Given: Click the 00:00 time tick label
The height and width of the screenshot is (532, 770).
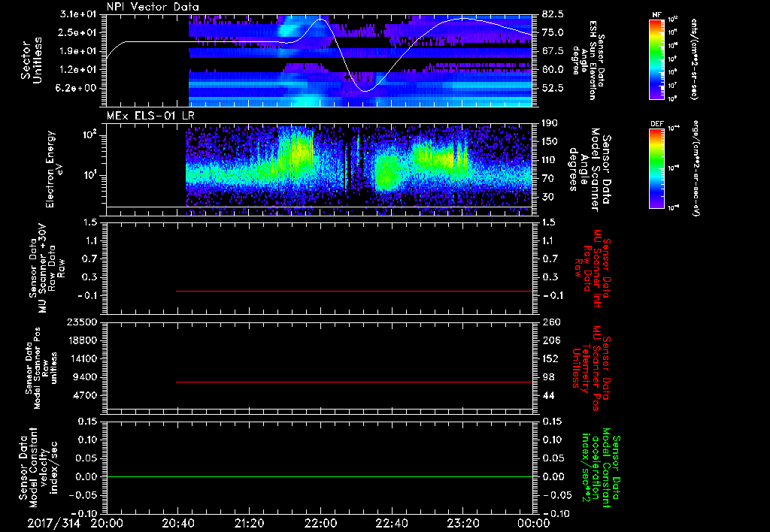Looking at the screenshot, I should 533,523.
